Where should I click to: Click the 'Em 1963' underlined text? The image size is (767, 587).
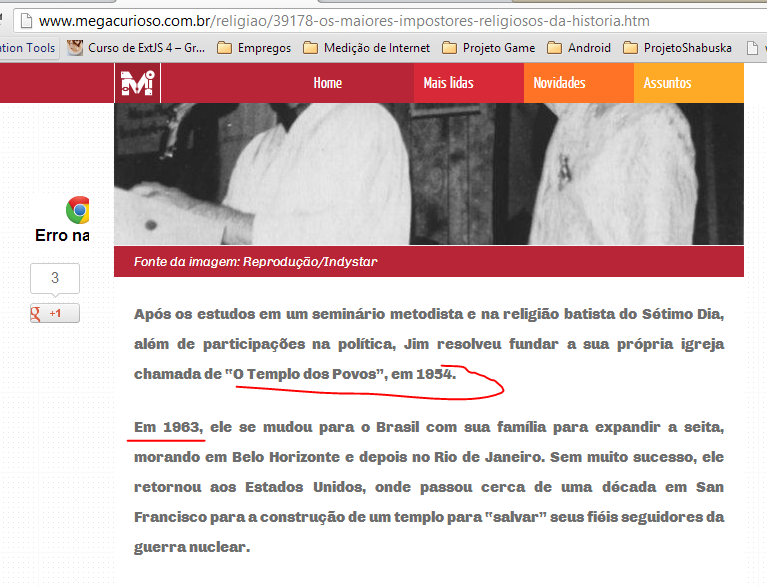click(x=168, y=427)
